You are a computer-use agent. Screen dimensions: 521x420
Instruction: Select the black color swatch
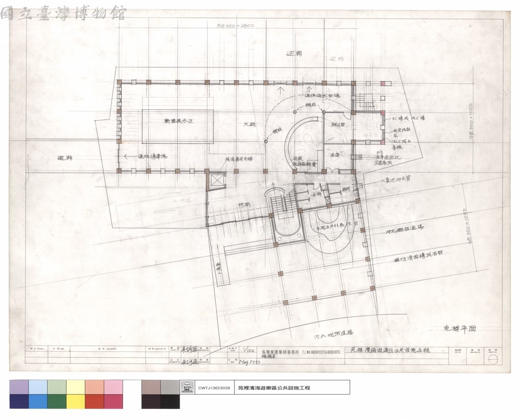tap(170, 401)
